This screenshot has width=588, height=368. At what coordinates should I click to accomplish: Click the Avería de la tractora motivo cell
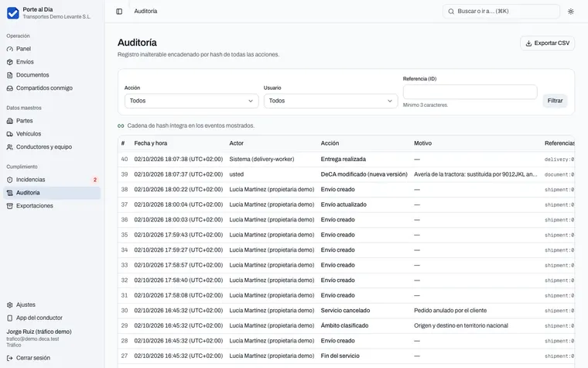tap(476, 174)
